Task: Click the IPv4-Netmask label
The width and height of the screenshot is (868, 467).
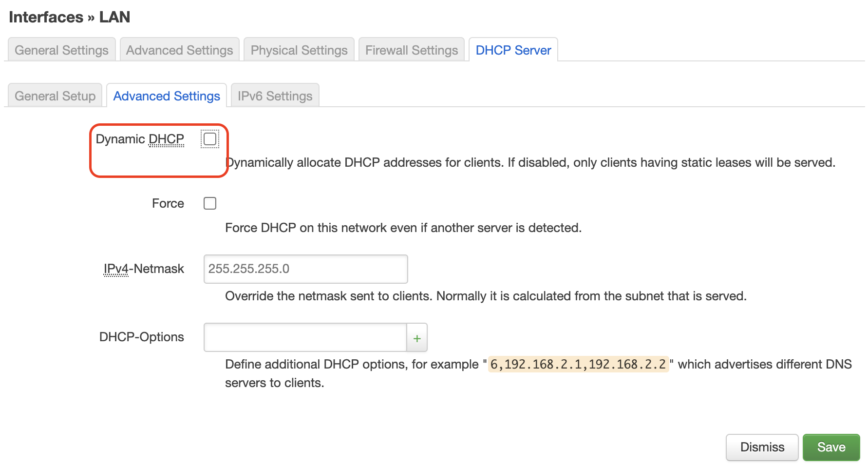Action: coord(144,269)
